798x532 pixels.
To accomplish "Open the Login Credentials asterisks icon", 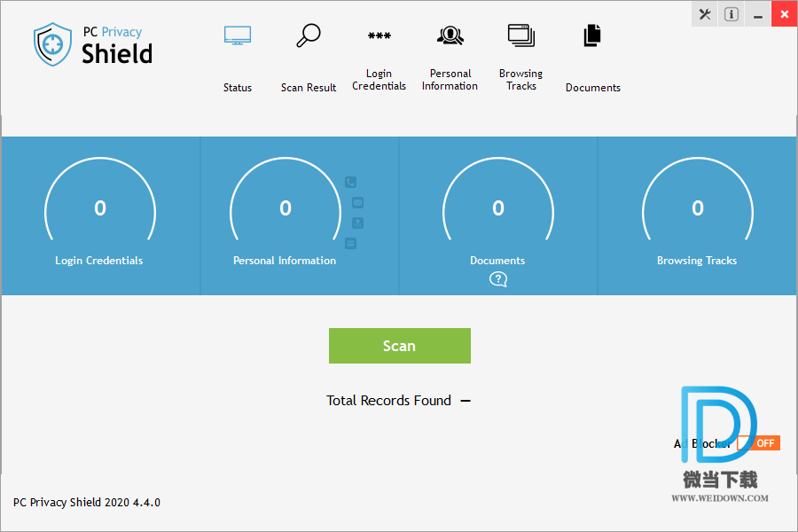I will pyautogui.click(x=379, y=35).
